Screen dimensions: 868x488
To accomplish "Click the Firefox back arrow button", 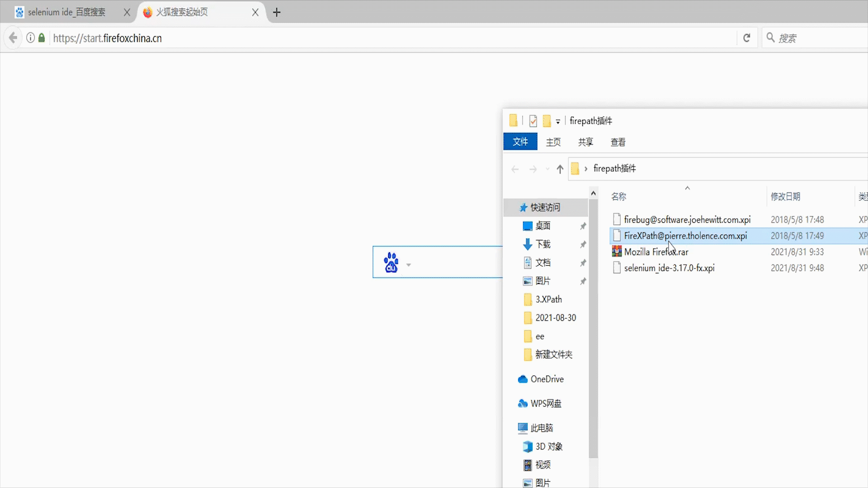I will (x=13, y=38).
